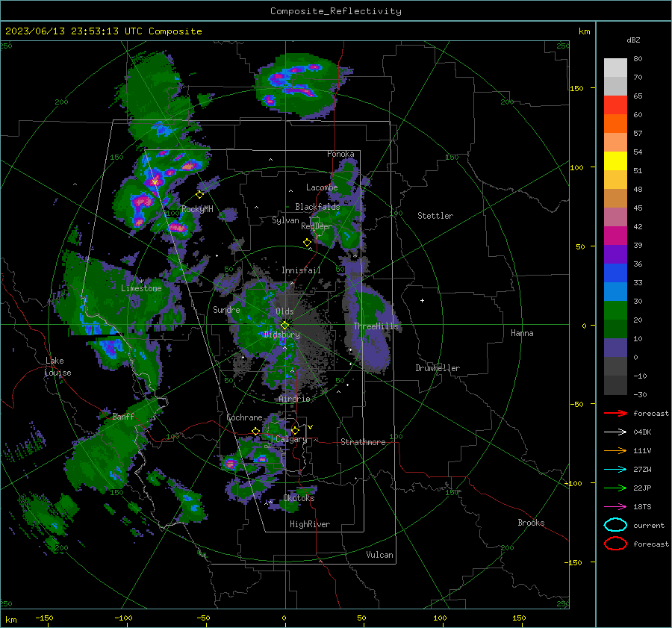Viewport: 672px width, 628px height.
Task: Click the 'Strathmore' map label
Action: pyautogui.click(x=363, y=442)
